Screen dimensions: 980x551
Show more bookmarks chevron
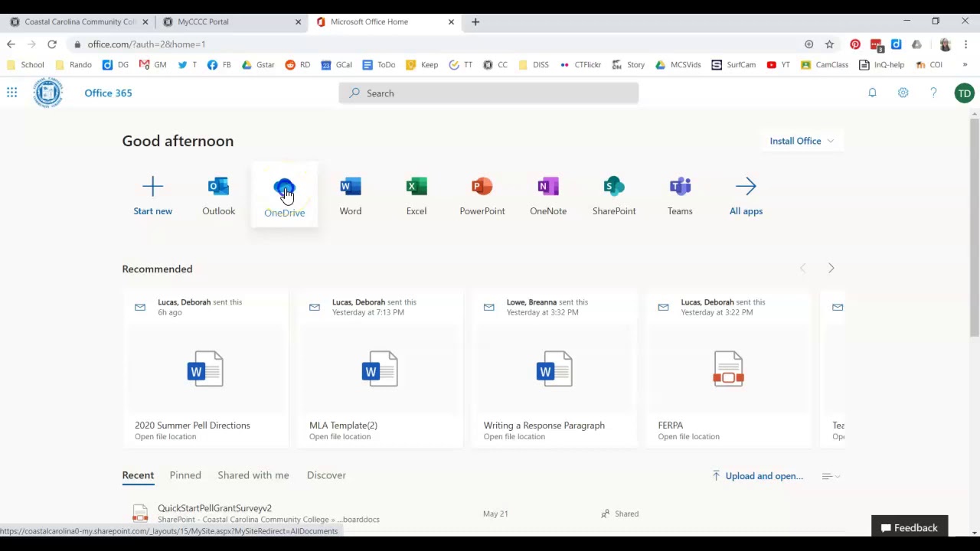(965, 65)
